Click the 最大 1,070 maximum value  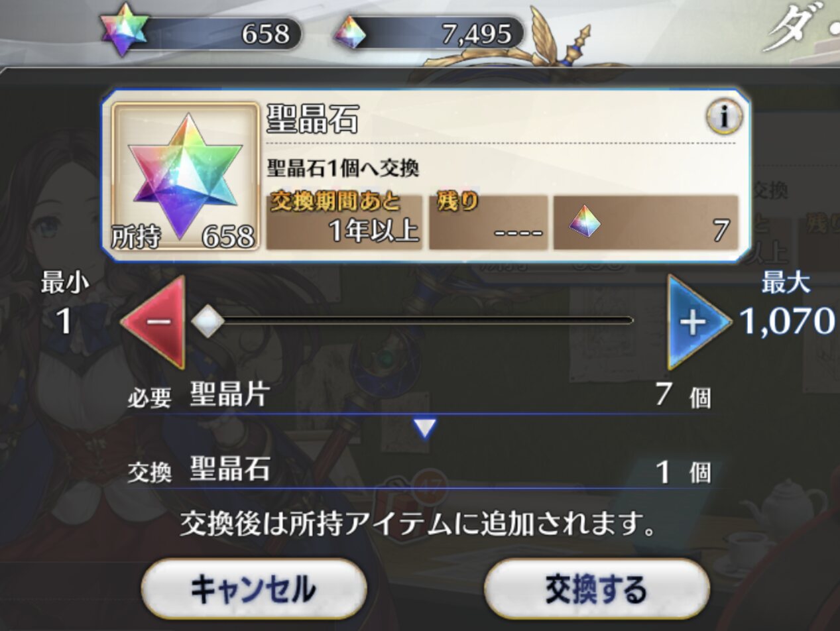coord(786,306)
